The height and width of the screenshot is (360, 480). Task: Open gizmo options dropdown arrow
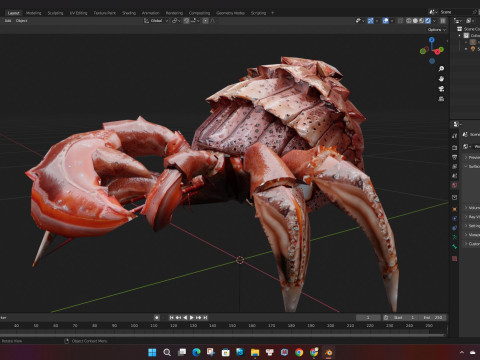[377, 21]
